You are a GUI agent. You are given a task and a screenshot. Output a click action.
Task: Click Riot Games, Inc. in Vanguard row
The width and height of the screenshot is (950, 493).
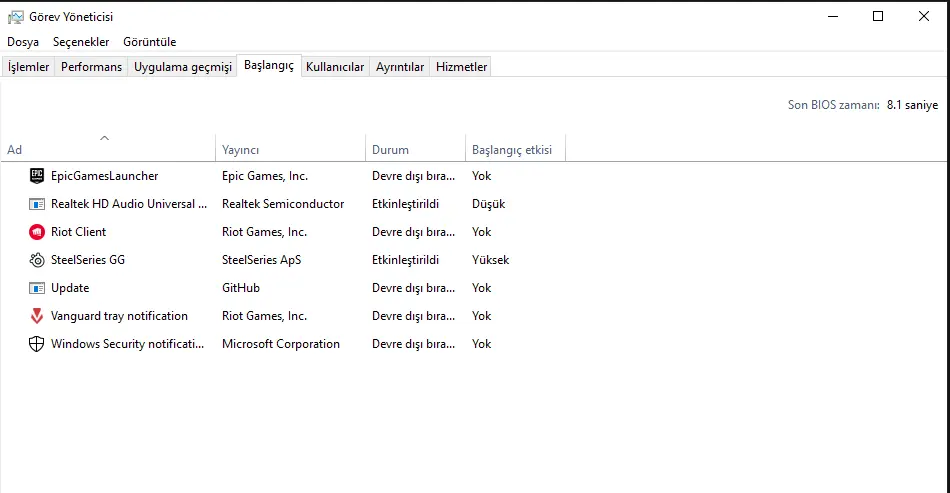[x=265, y=316]
